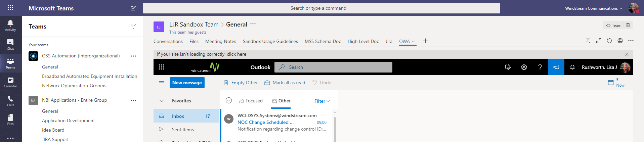644x142 pixels.
Task: Collapse the Favorites folder group
Action: pos(162,101)
